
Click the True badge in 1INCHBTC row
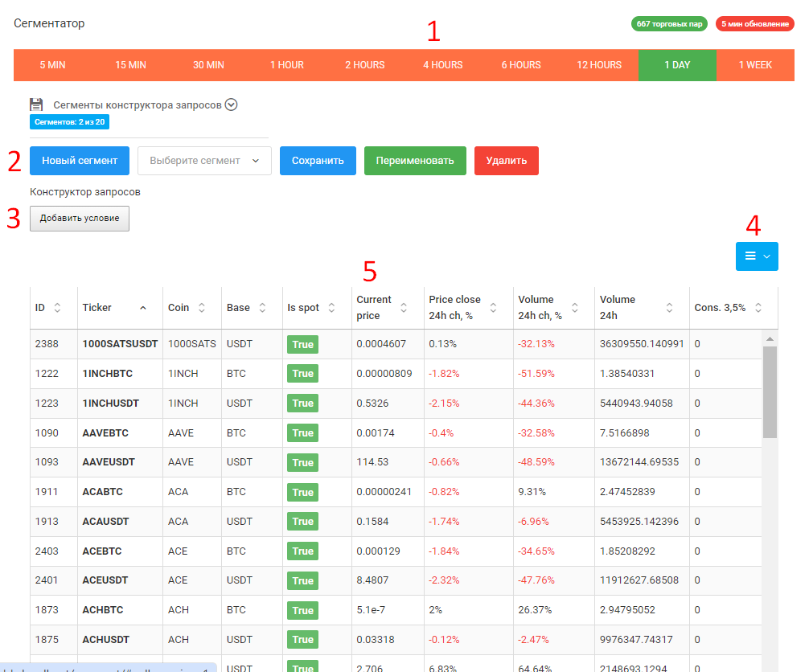pyautogui.click(x=302, y=374)
